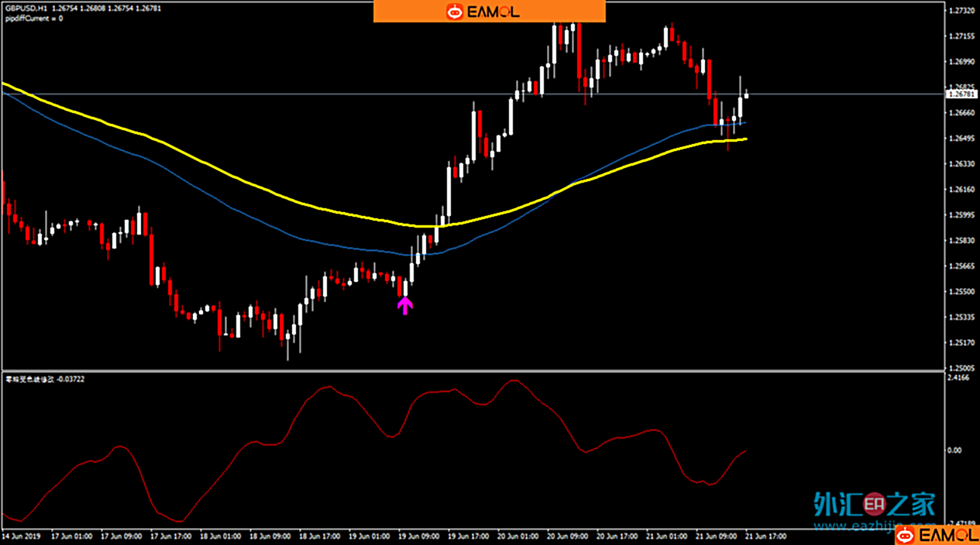Click the red circular badge in 外汇之家 watermark
Image resolution: width=980 pixels, height=545 pixels.
874,504
